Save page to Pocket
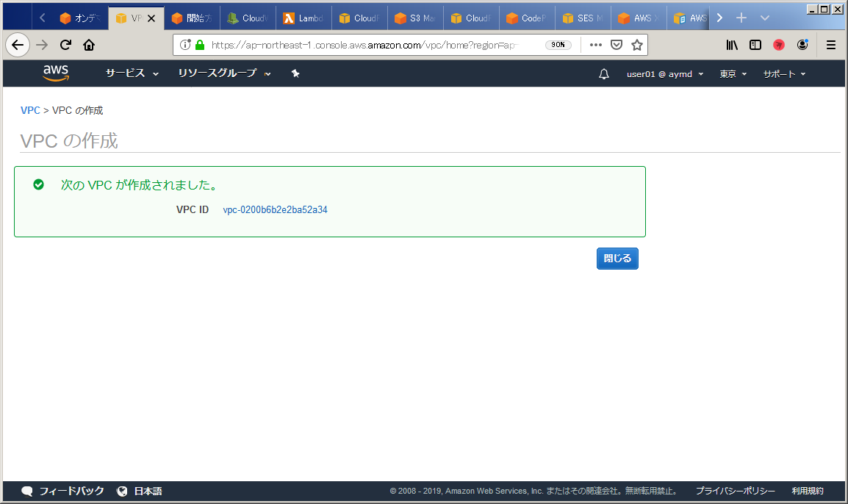This screenshot has height=504, width=848. [x=616, y=45]
